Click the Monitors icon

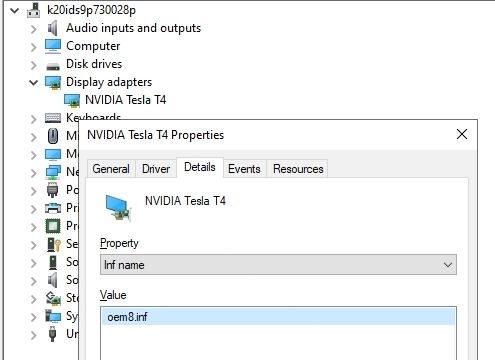53,154
